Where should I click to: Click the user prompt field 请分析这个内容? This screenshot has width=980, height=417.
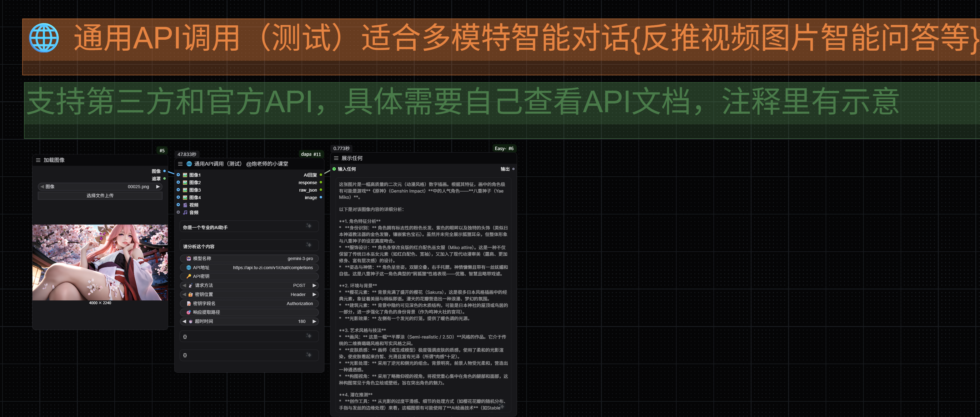pyautogui.click(x=249, y=246)
